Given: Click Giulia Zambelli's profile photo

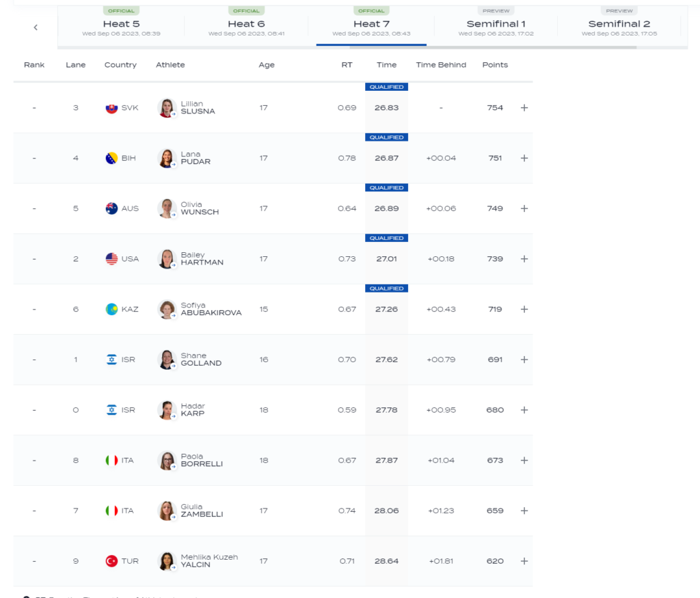Looking at the screenshot, I should tap(166, 511).
